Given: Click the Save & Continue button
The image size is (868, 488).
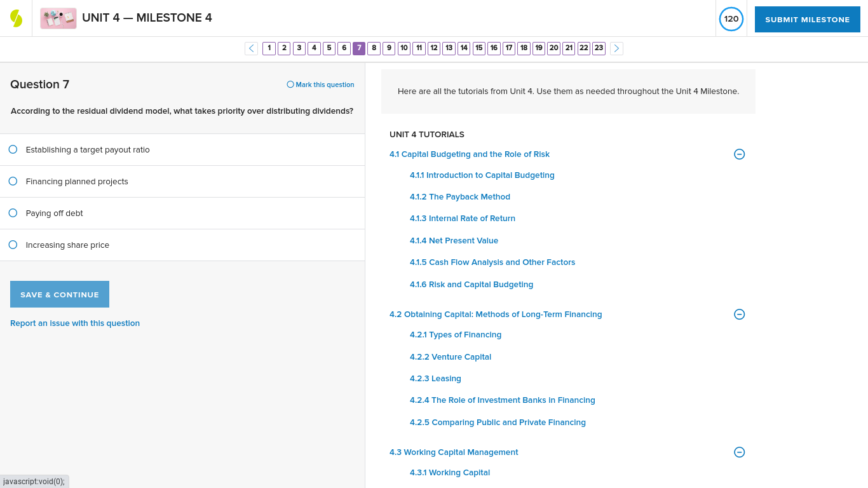Looking at the screenshot, I should click(59, 294).
